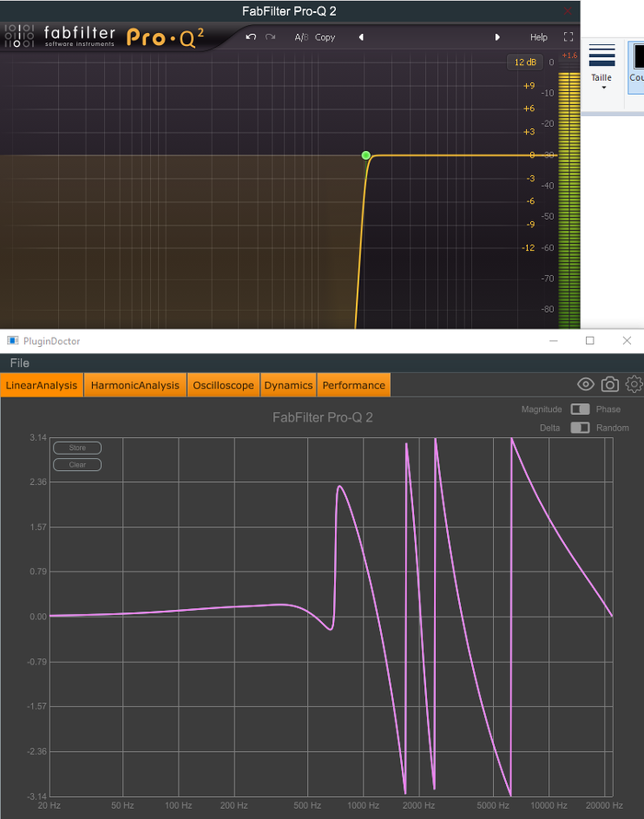
Task: Click the 20000 Hz axis label
Action: tap(604, 805)
